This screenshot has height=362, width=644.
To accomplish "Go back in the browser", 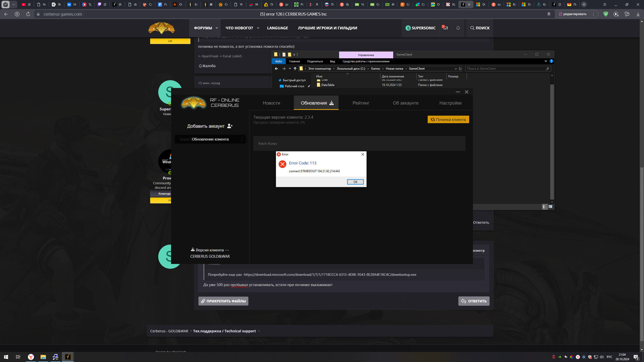I will 6,14.
